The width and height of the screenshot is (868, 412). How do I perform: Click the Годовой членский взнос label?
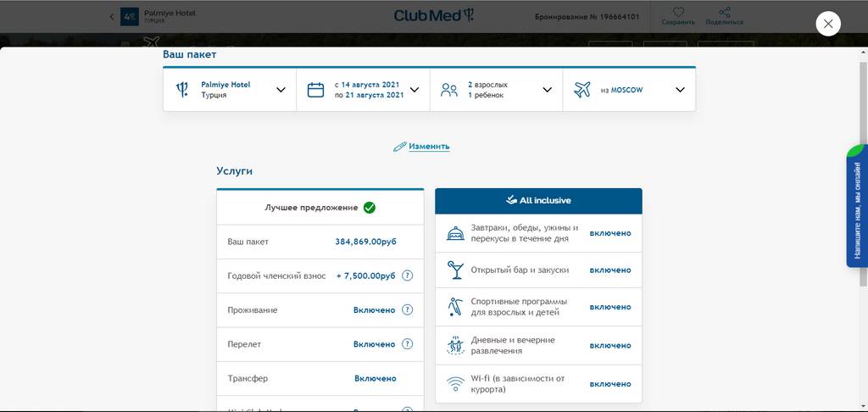[x=276, y=276]
